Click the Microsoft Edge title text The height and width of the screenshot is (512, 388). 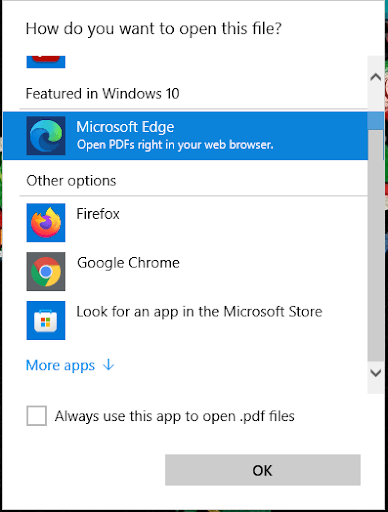125,127
